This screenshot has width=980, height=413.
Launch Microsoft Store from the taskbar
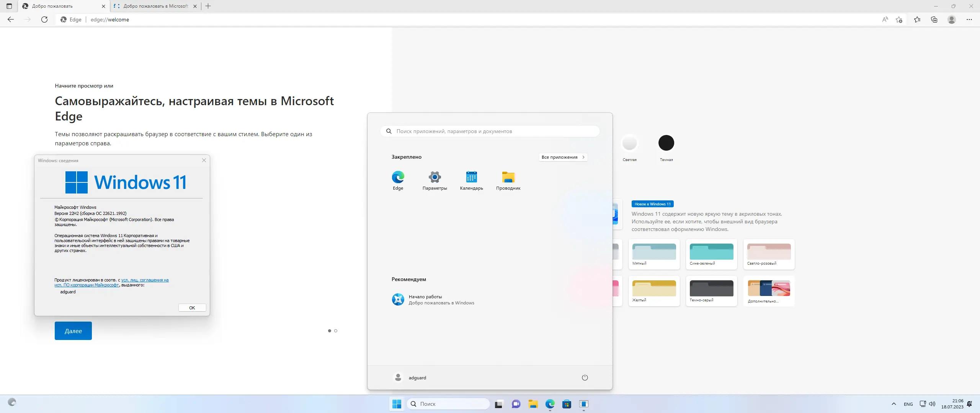(567, 404)
